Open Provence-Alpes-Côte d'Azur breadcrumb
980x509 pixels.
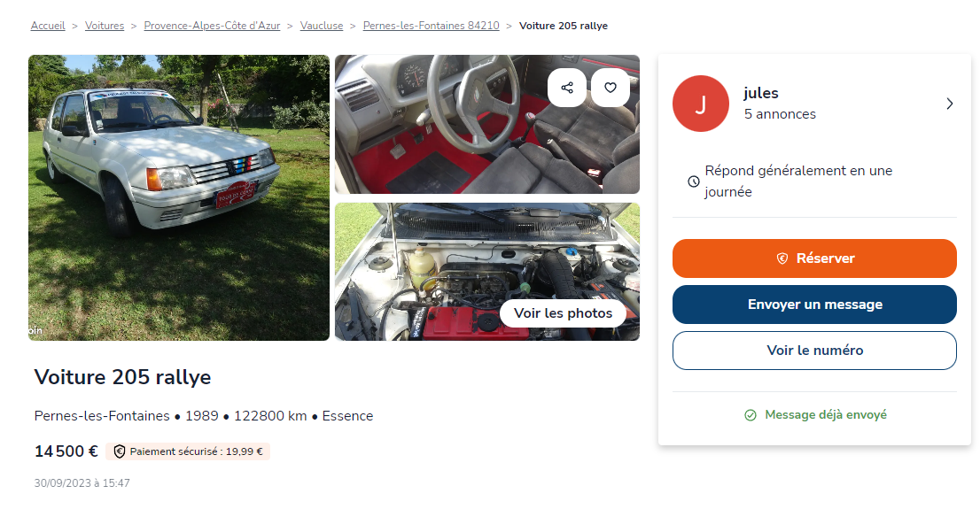(x=212, y=26)
